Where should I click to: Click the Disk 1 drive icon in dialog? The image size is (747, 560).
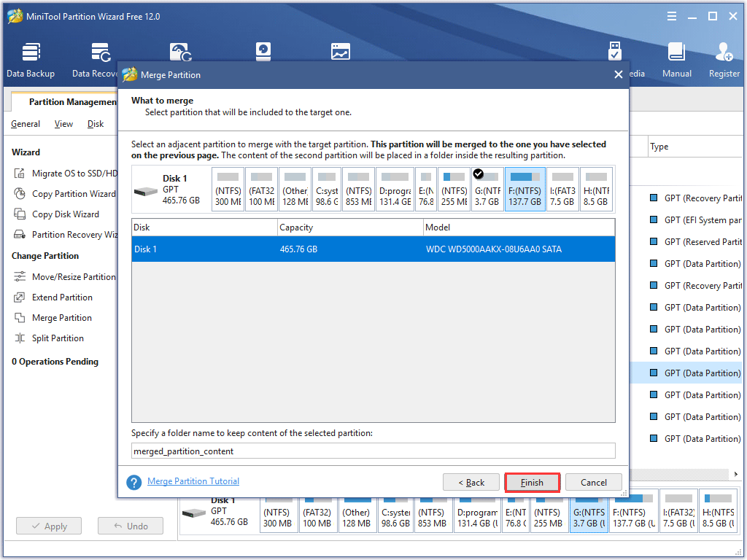click(146, 192)
